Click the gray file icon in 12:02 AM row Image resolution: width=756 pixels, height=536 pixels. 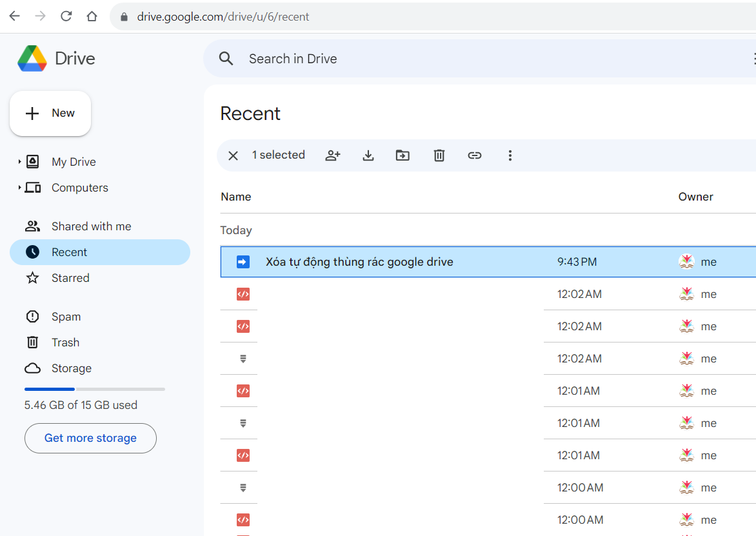click(x=243, y=359)
